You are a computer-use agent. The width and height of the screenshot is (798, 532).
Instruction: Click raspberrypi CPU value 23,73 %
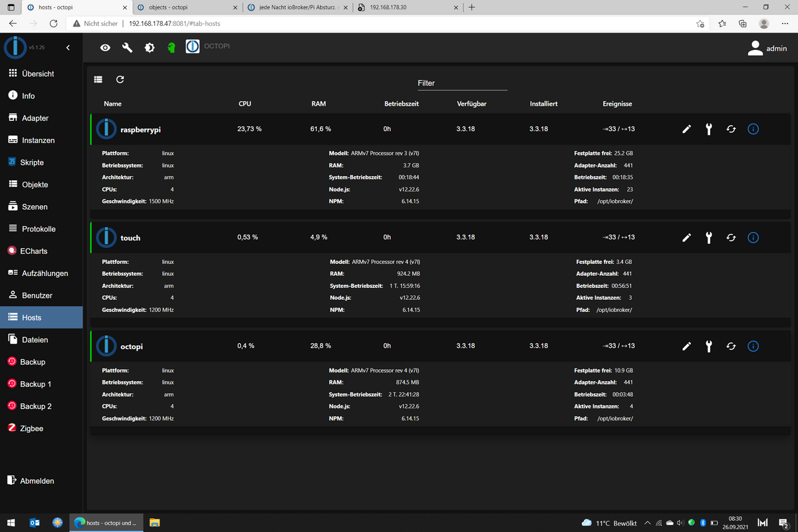(249, 129)
